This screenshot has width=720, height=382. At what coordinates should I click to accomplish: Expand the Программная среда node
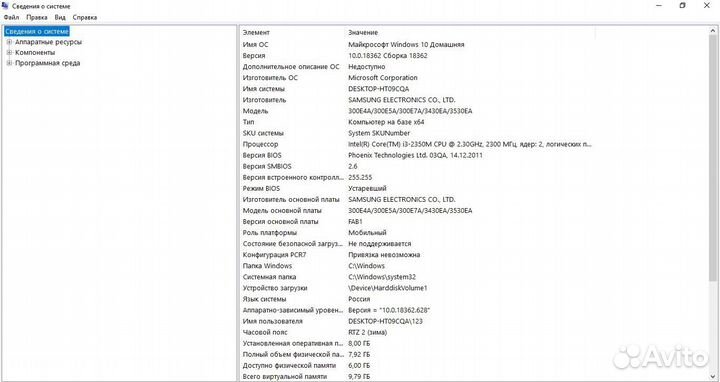click(9, 63)
